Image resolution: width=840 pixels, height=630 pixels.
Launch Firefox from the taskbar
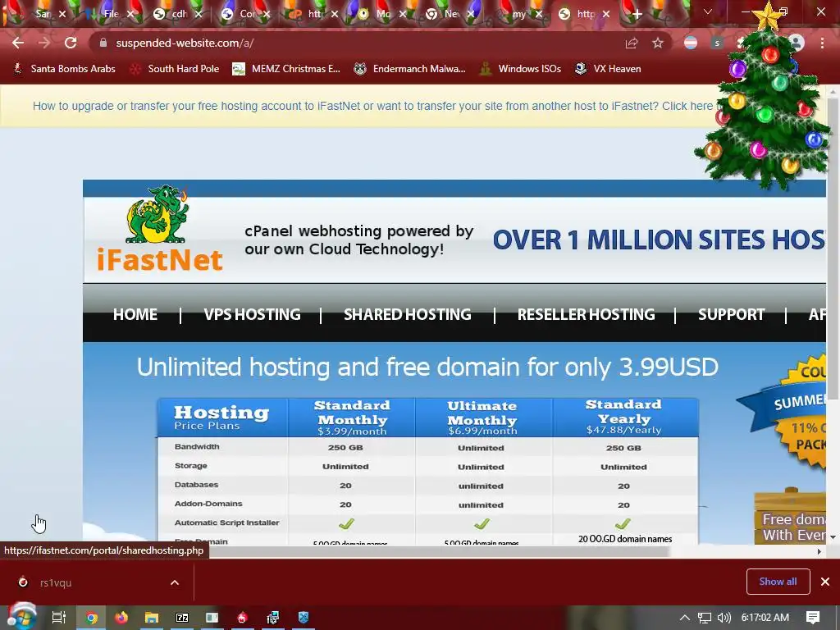pyautogui.click(x=121, y=618)
